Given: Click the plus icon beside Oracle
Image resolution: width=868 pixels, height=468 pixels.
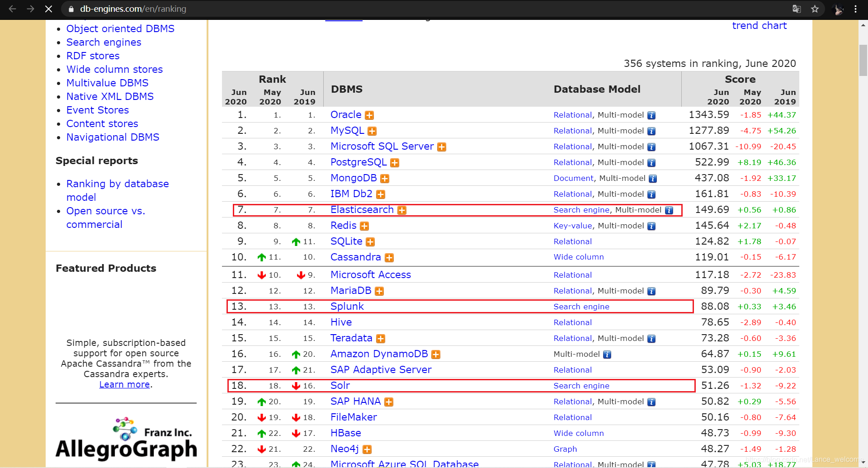Looking at the screenshot, I should pyautogui.click(x=369, y=115).
